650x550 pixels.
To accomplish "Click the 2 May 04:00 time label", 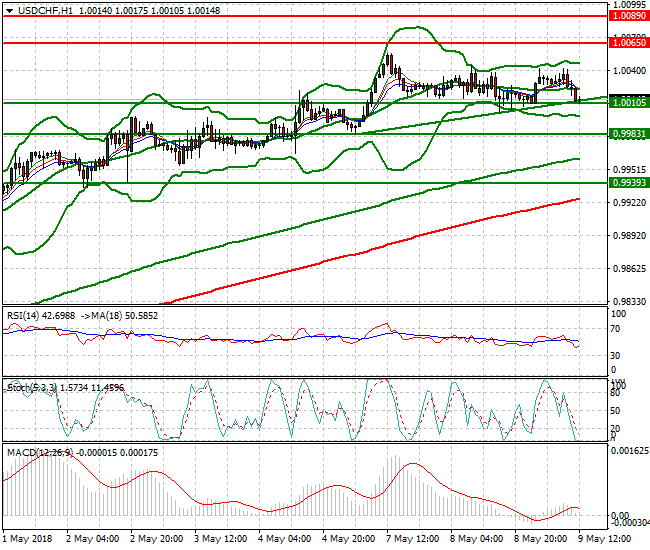I will click(93, 539).
